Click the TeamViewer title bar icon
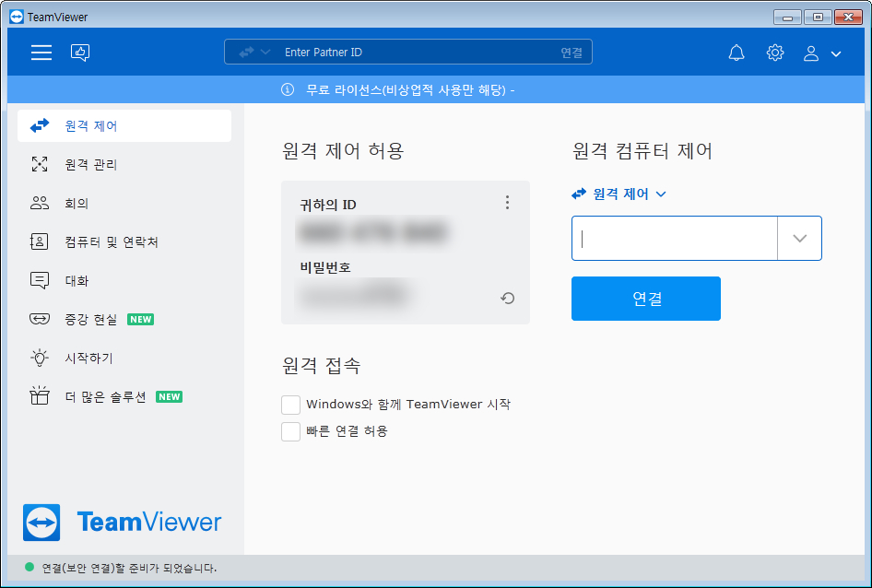872x588 pixels. pos(17,17)
